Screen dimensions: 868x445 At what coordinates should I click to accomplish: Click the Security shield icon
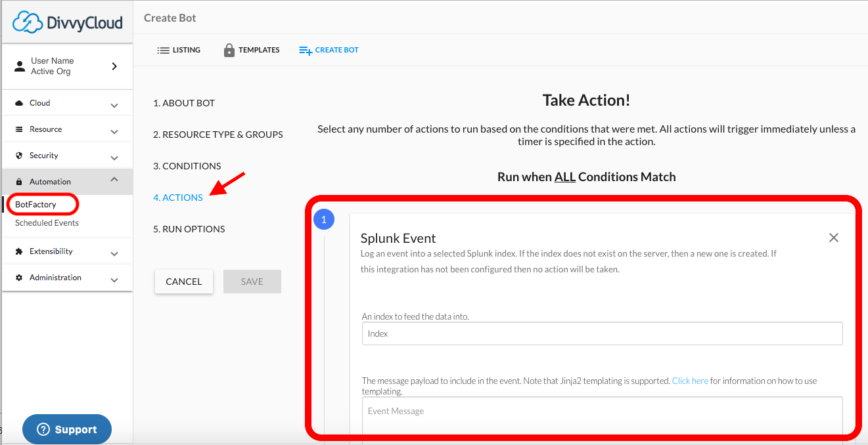[x=19, y=156]
